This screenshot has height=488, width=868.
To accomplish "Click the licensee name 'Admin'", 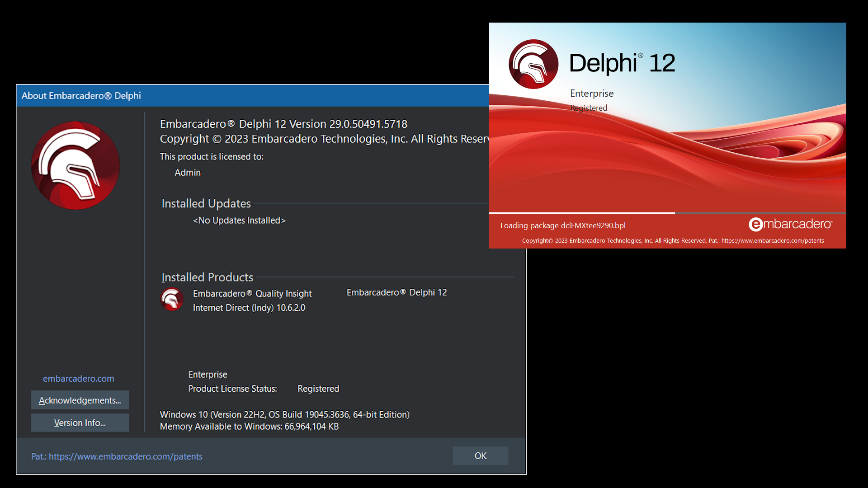I will pyautogui.click(x=188, y=173).
